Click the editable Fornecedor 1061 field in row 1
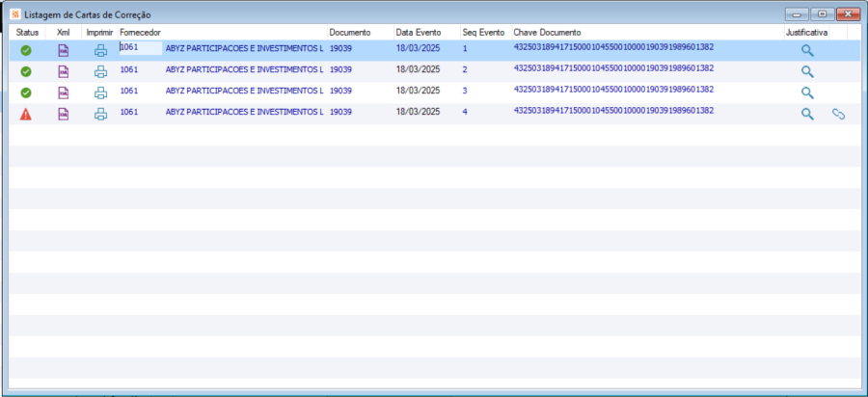 tap(141, 48)
